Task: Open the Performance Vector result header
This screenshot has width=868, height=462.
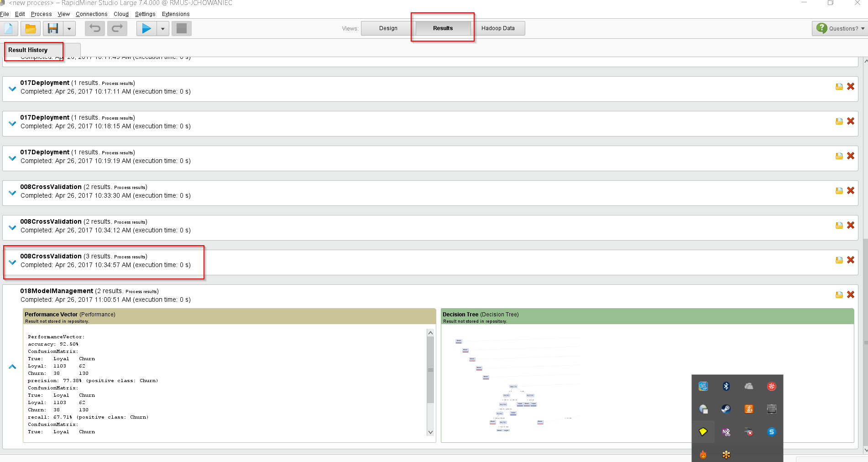Action: (x=230, y=317)
